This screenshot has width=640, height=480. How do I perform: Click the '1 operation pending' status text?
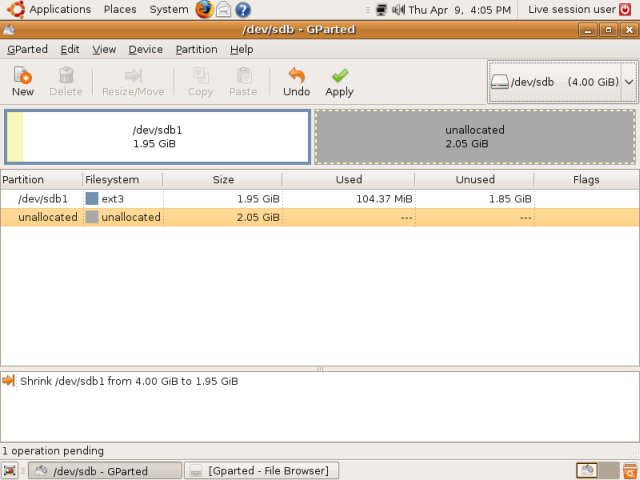53,451
